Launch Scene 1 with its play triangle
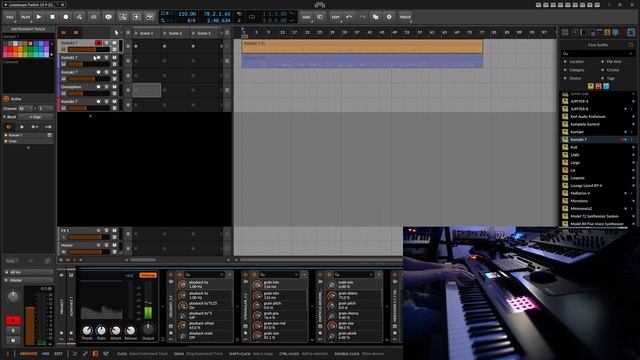The image size is (640, 360). 136,33
